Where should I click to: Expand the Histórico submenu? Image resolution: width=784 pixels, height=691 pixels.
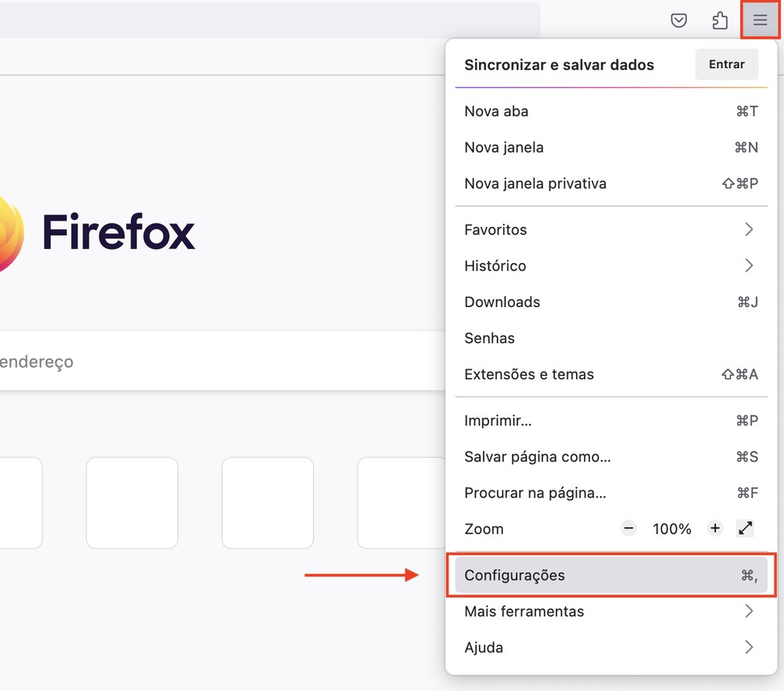[x=611, y=266]
